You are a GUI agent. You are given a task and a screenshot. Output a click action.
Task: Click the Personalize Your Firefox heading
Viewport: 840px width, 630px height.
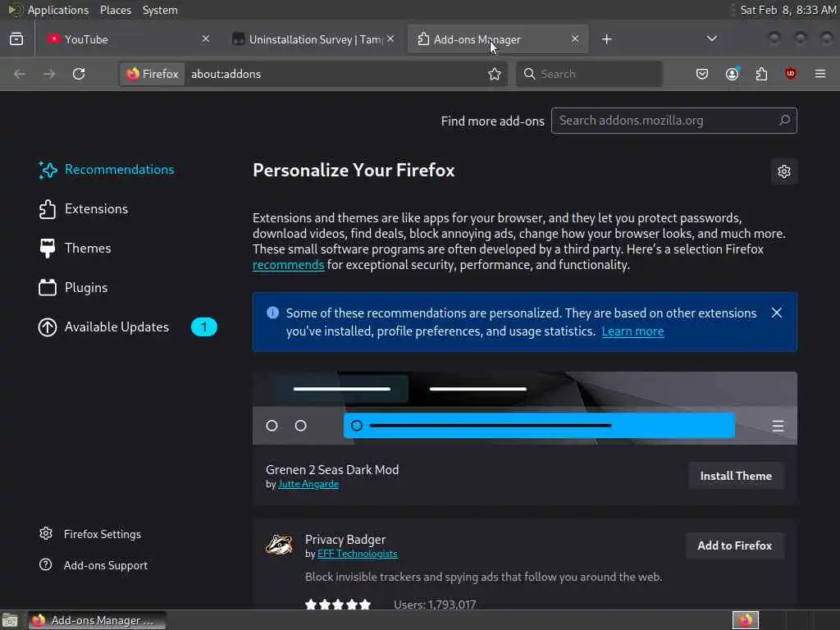354,171
